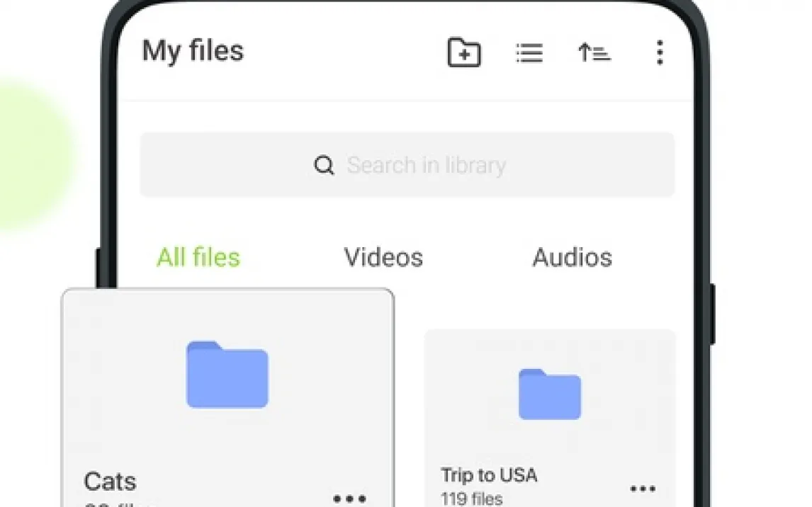812x507 pixels.
Task: Click the My files title
Action: pyautogui.click(x=193, y=51)
